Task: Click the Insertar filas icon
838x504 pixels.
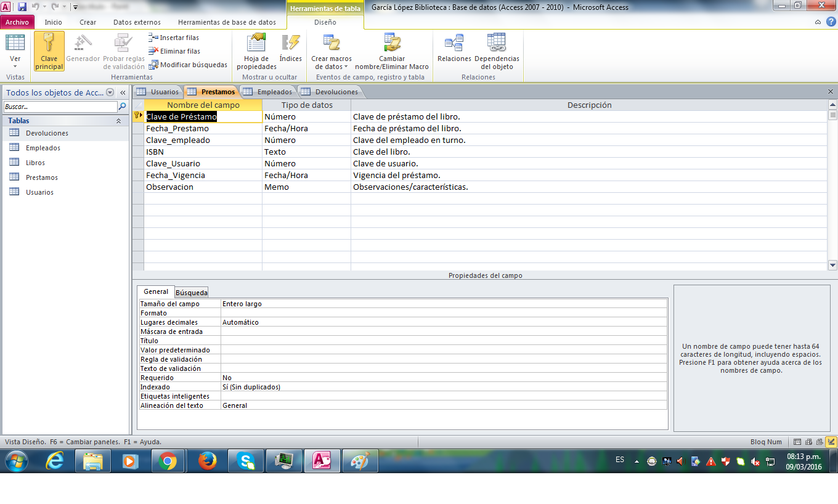Action: point(153,38)
